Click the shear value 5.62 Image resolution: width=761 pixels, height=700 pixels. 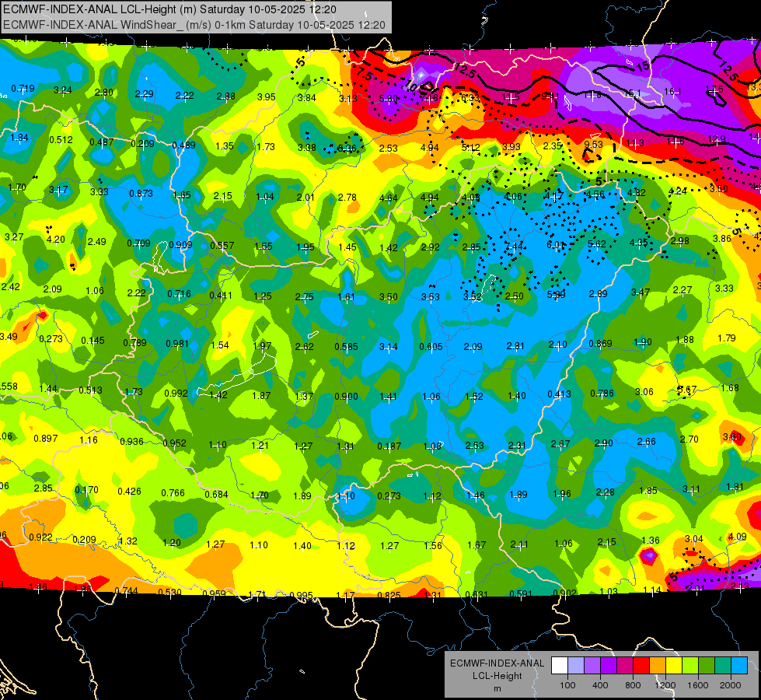[596, 244]
